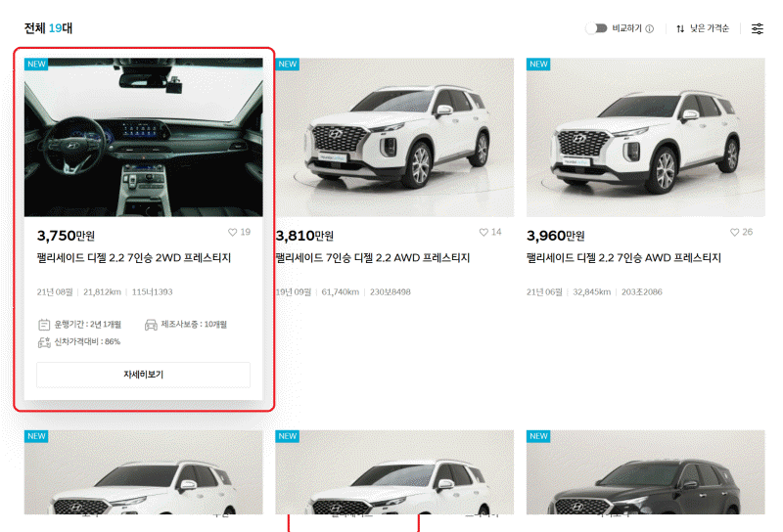The height and width of the screenshot is (532, 783).
Task: Open the photo of the 3,960만원 Palisade
Action: (x=646, y=137)
